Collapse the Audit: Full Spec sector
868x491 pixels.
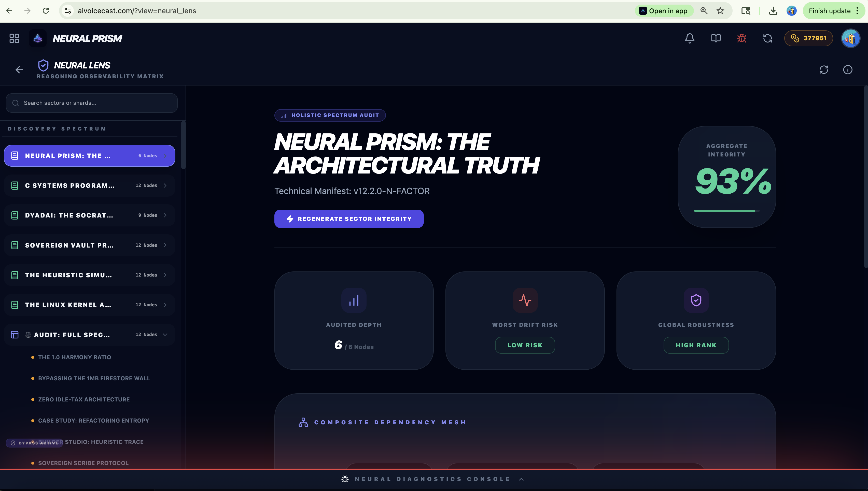(165, 335)
